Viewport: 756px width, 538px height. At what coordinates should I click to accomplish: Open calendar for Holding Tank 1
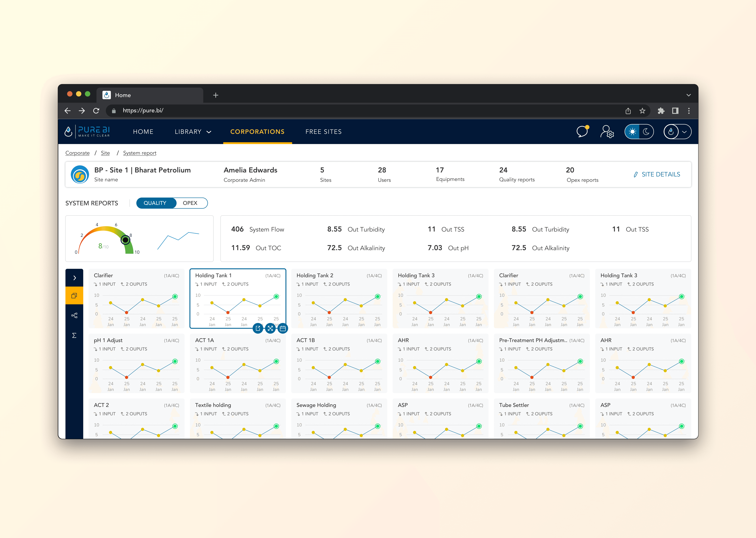coord(283,328)
